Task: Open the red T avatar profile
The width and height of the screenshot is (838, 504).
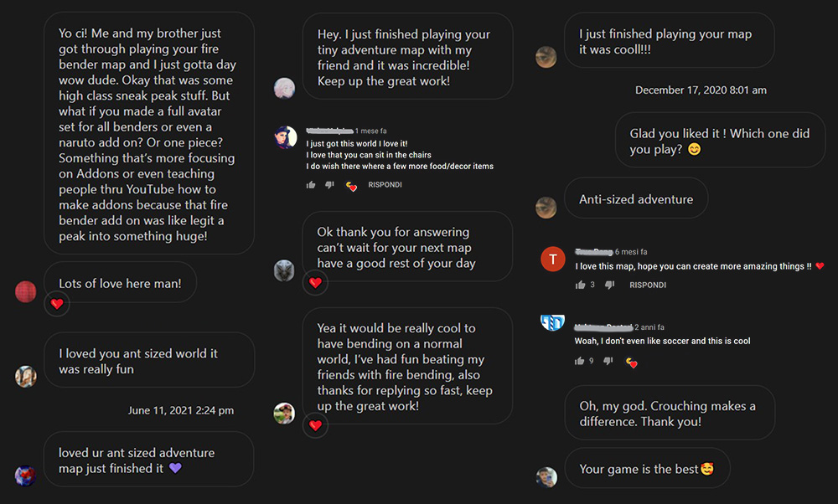Action: 553,259
